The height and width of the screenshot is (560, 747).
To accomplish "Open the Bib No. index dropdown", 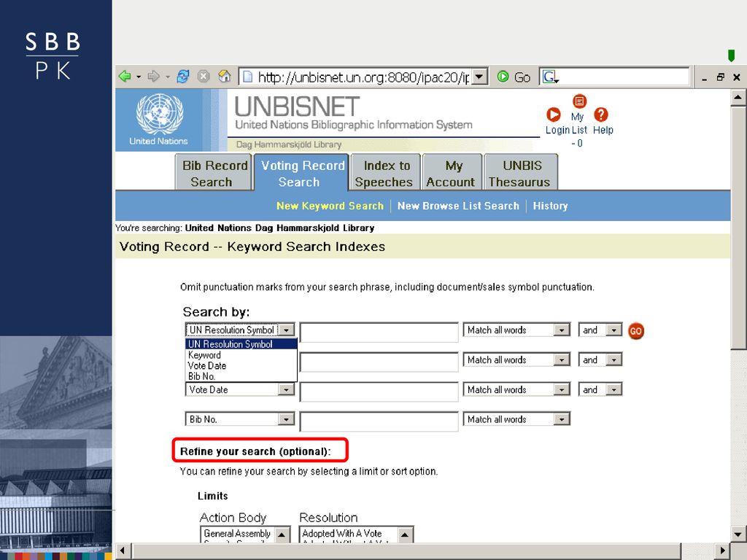I will point(286,419).
